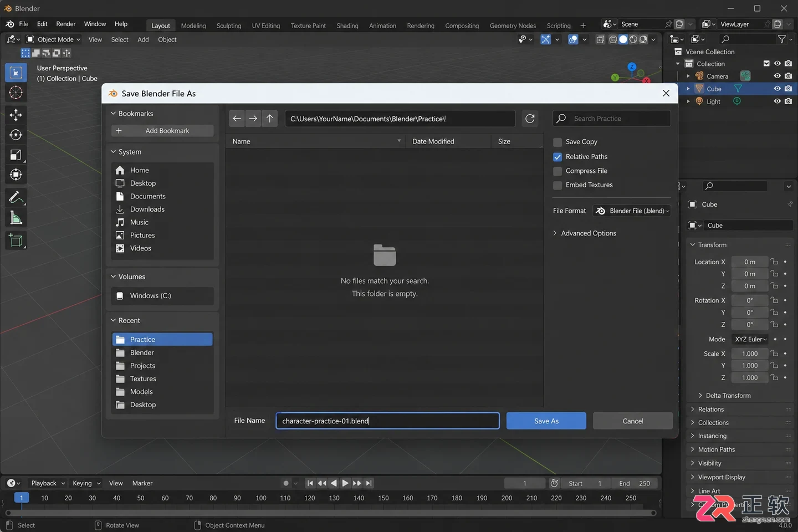
Task: Collapse the System section
Action: 126,152
